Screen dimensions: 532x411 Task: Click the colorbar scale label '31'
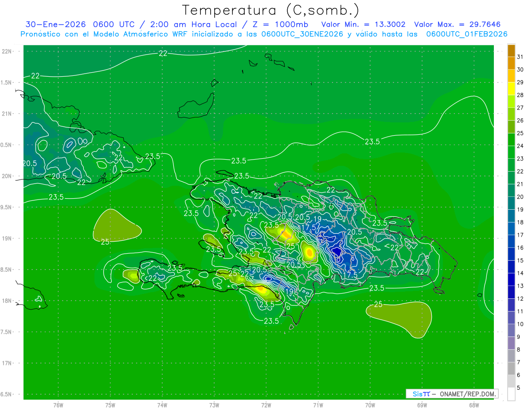(520, 57)
